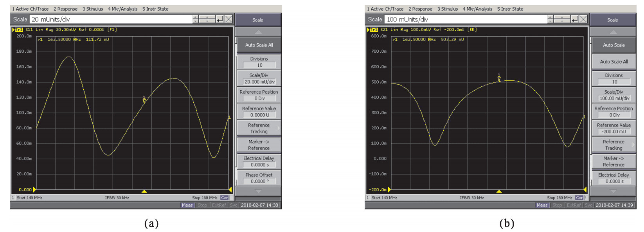The height and width of the screenshot is (232, 644).
Task: Expand Reference Tracking submenu in the right window
Action: pyautogui.click(x=613, y=145)
